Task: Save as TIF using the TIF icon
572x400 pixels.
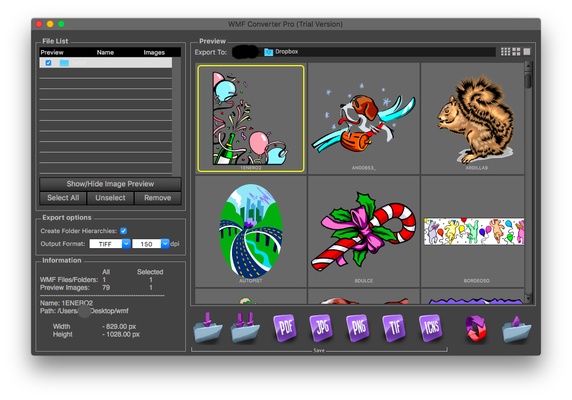Action: (x=394, y=327)
